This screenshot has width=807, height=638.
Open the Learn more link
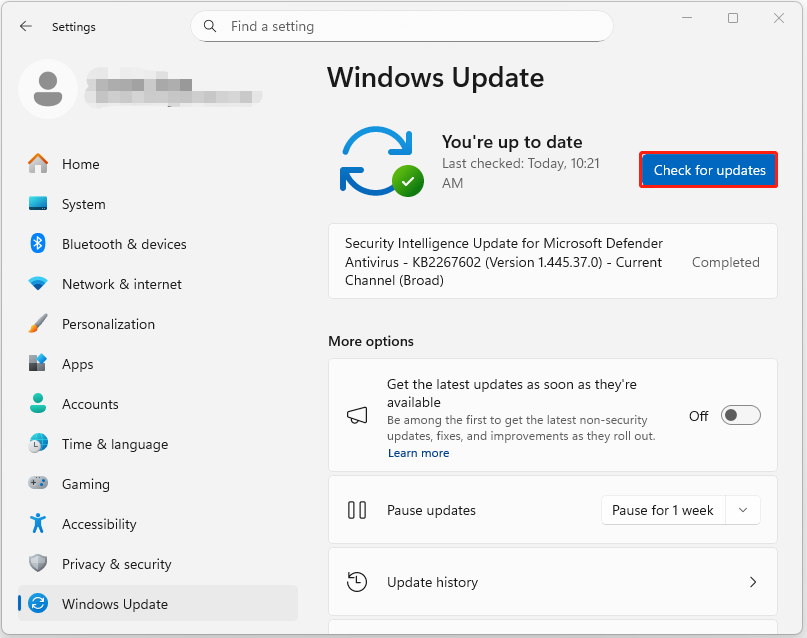[418, 453]
